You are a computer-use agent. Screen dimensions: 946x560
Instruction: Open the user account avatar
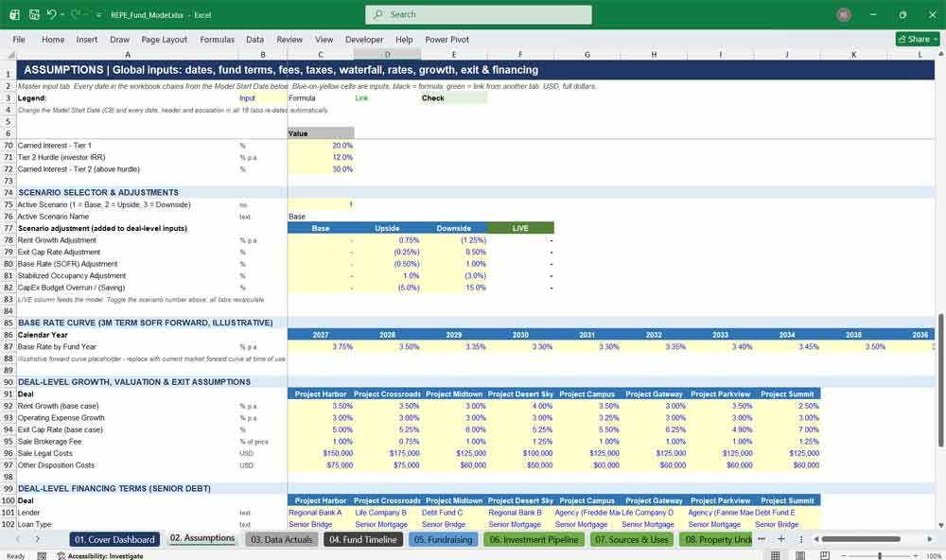[x=844, y=14]
